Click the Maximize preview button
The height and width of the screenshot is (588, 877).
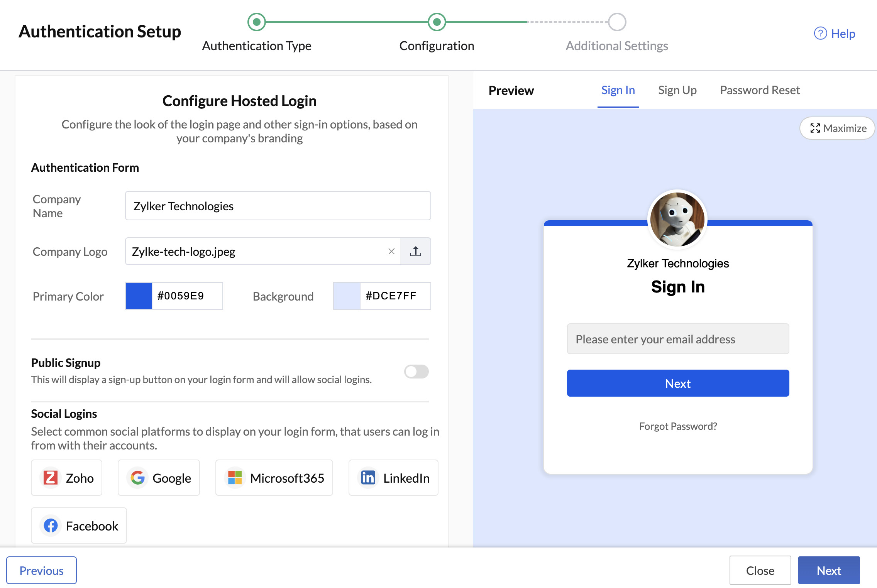(838, 128)
